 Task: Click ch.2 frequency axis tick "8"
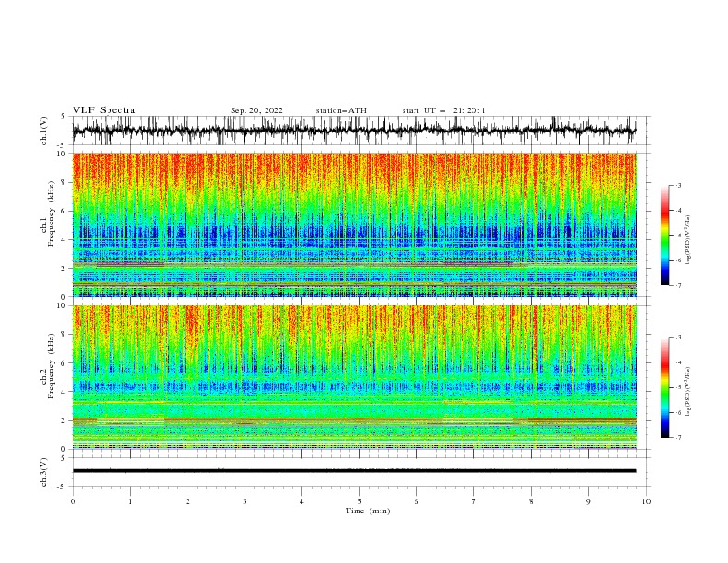[64, 335]
